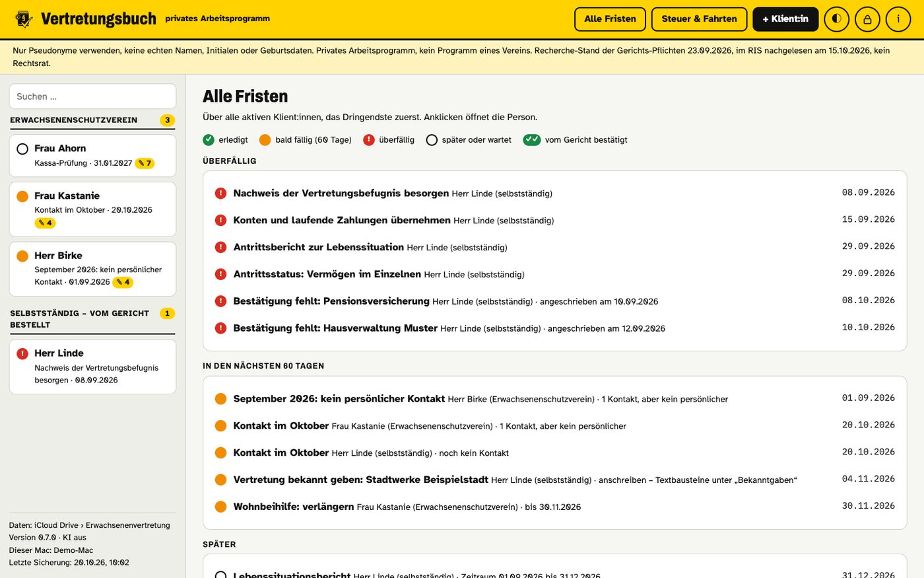Open 'Nachweis der Vertretungsbefugnis besorgen' deadline row
924x578 pixels.
click(x=554, y=193)
